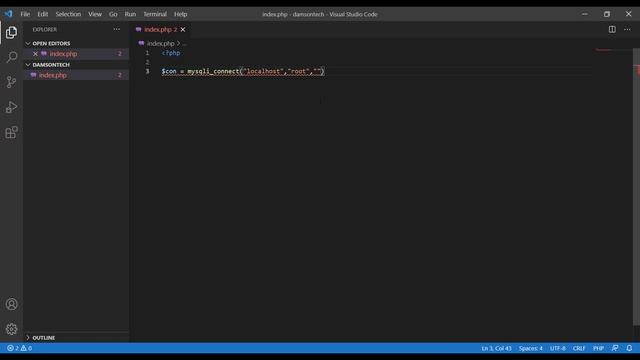This screenshot has width=640, height=360.
Task: Open the View menu
Action: click(95, 14)
